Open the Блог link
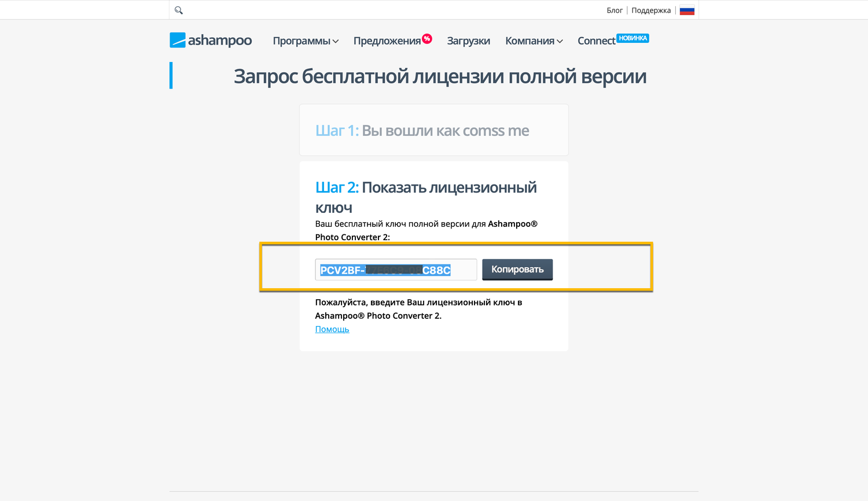 click(615, 10)
